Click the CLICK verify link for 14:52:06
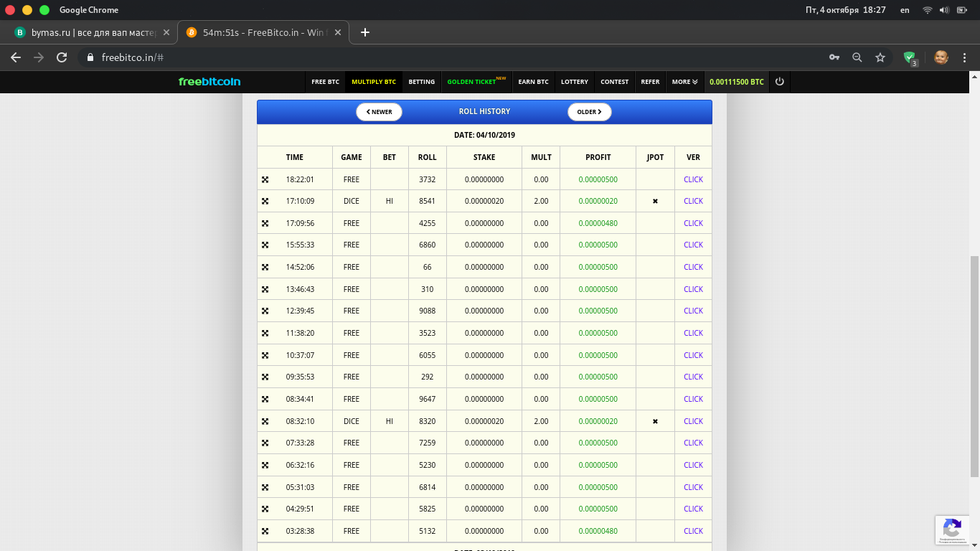Viewport: 980px width, 551px height. pyautogui.click(x=693, y=267)
